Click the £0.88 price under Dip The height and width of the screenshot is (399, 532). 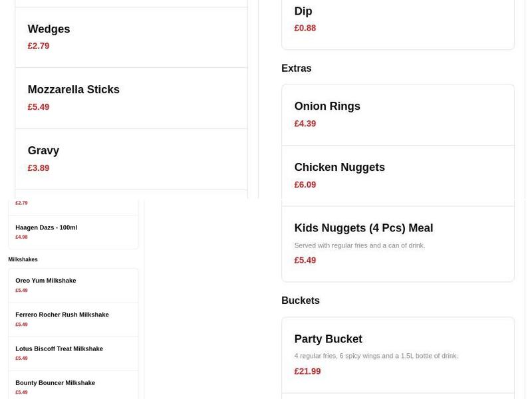[x=305, y=28]
